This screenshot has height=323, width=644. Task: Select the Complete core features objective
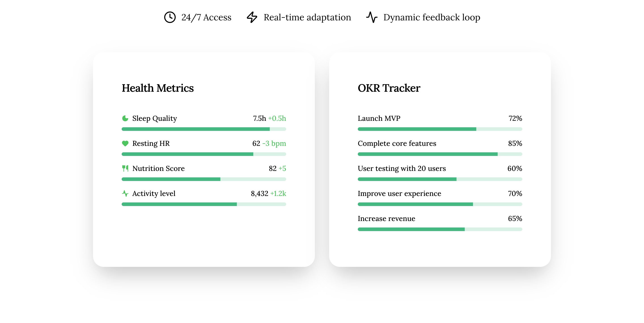coord(397,143)
